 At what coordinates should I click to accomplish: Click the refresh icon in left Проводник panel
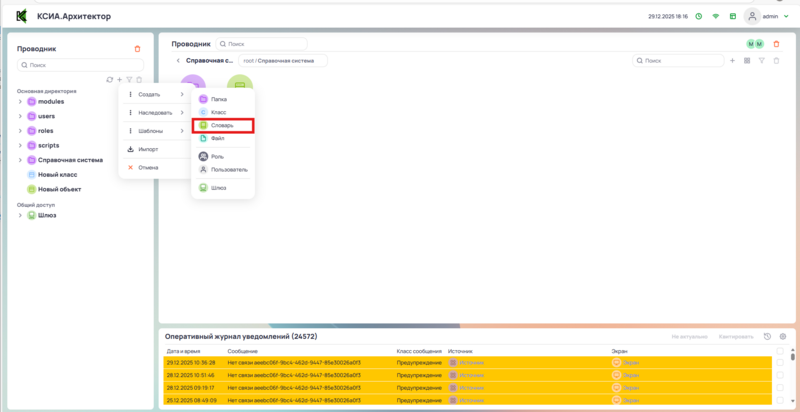pyautogui.click(x=109, y=79)
